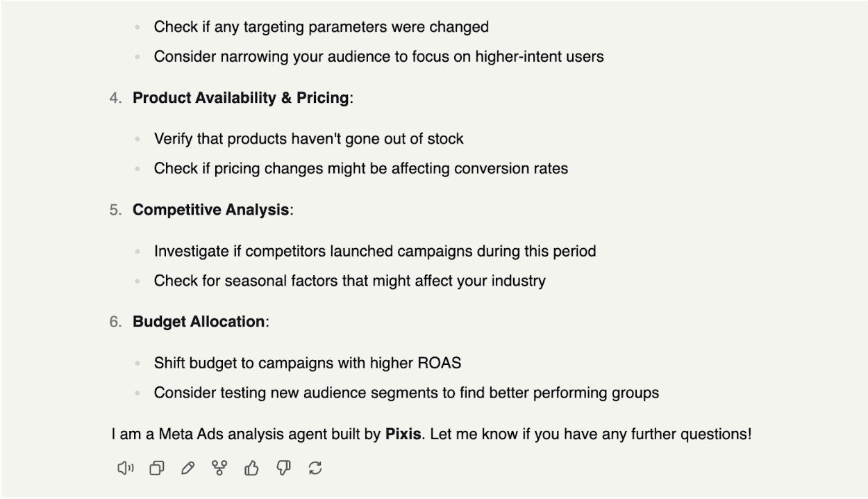
Task: Click the line about targeting parameters changed
Action: 322,27
